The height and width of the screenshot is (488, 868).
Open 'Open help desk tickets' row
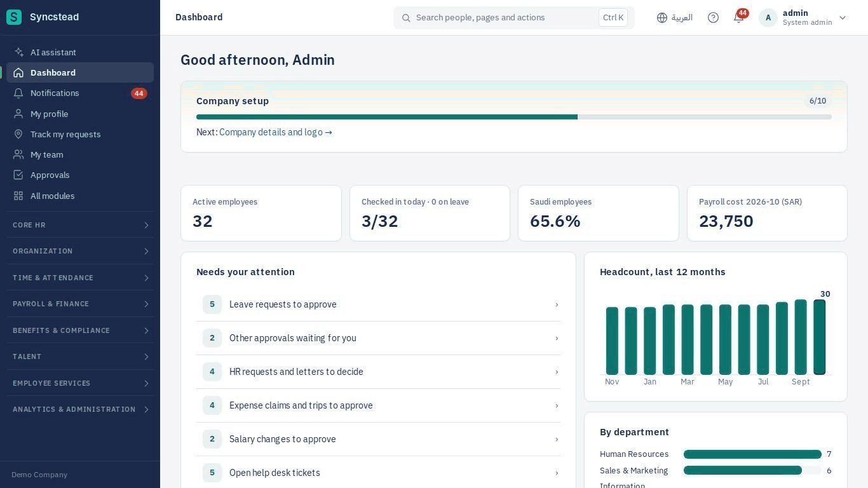[378, 473]
